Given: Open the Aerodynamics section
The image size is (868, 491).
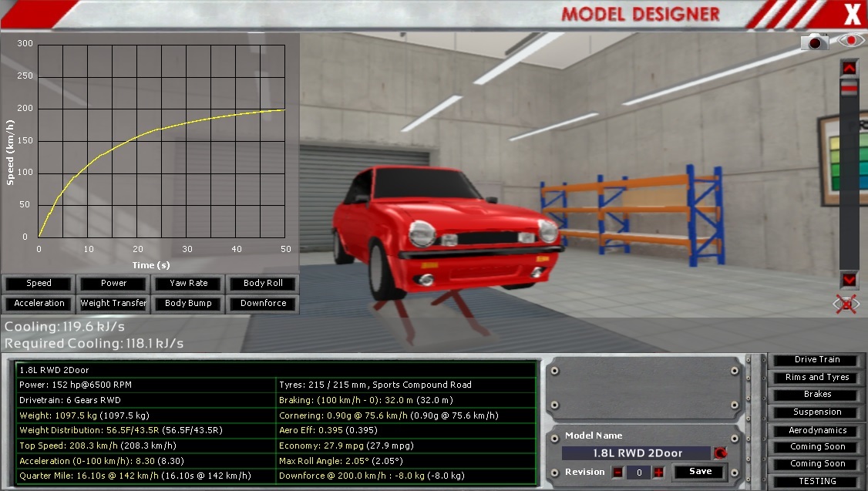Looking at the screenshot, I should pos(817,431).
